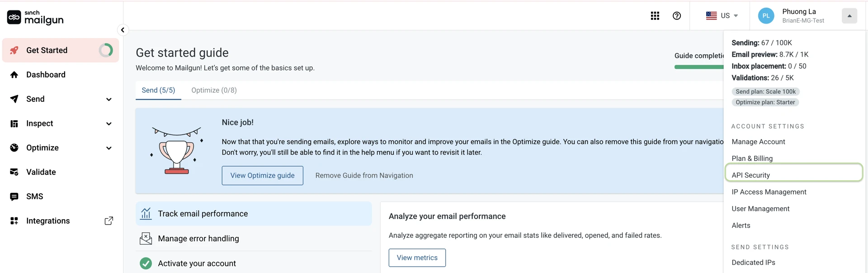Image resolution: width=868 pixels, height=273 pixels.
Task: Click the Sending: 67 / 100K usage line
Action: tap(762, 43)
